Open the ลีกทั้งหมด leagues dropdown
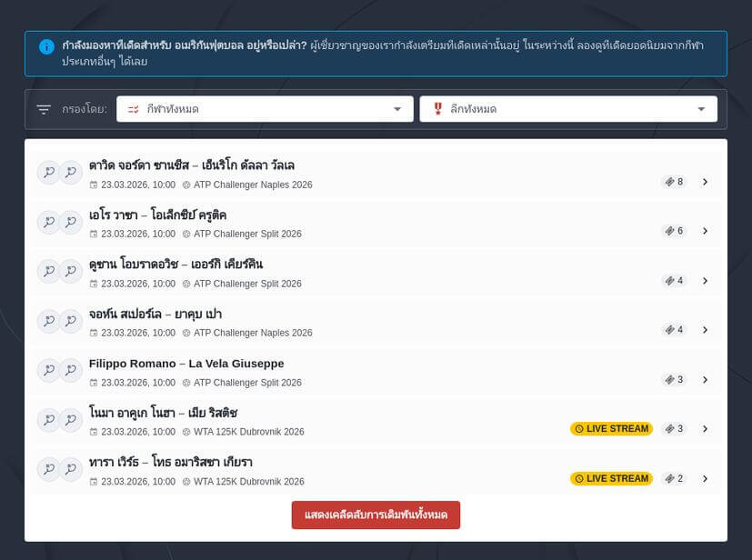 (x=567, y=109)
